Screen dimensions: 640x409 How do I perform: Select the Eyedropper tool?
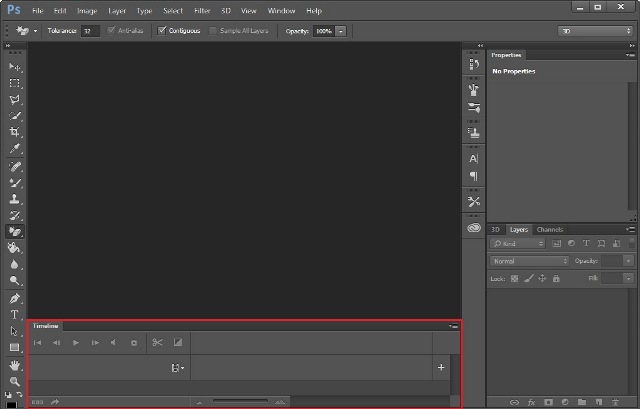(15, 148)
